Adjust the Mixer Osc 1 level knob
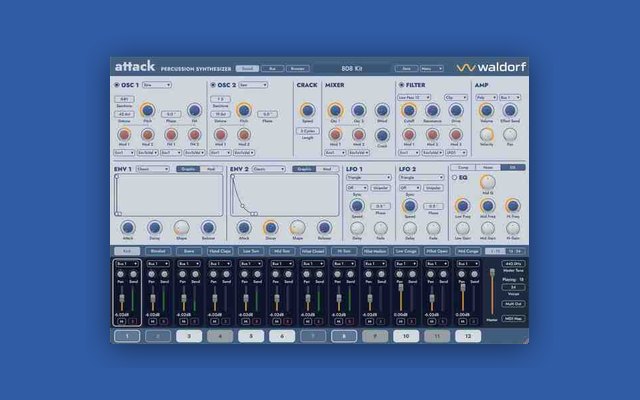Screen dimensions: 640x400 click(335, 110)
